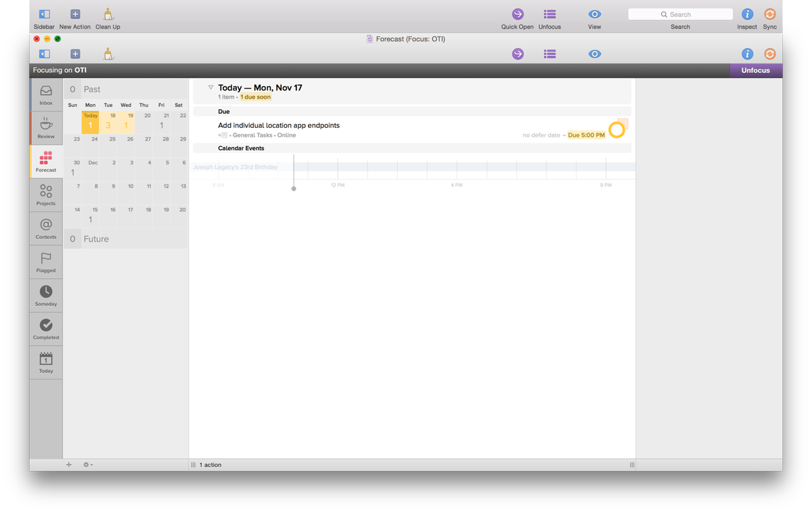Open the labeled Inspect info icon
The height and width of the screenshot is (513, 812).
point(747,14)
